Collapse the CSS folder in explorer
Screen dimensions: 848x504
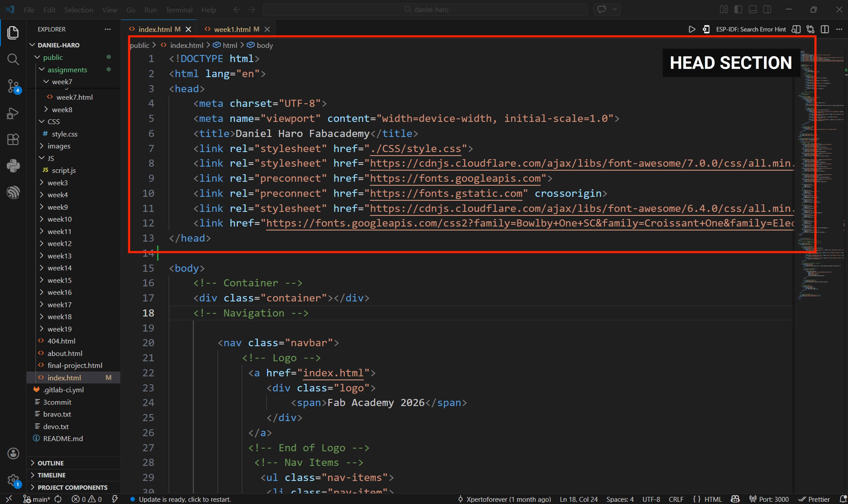point(53,122)
